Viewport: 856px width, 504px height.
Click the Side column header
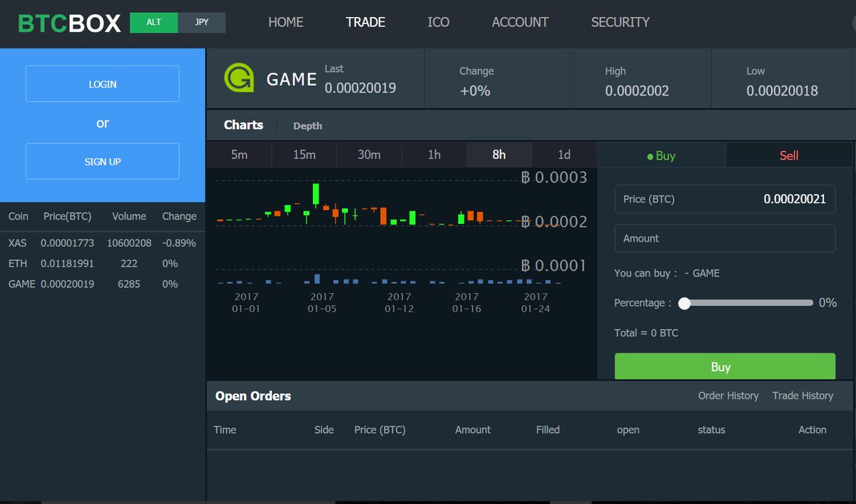point(324,430)
